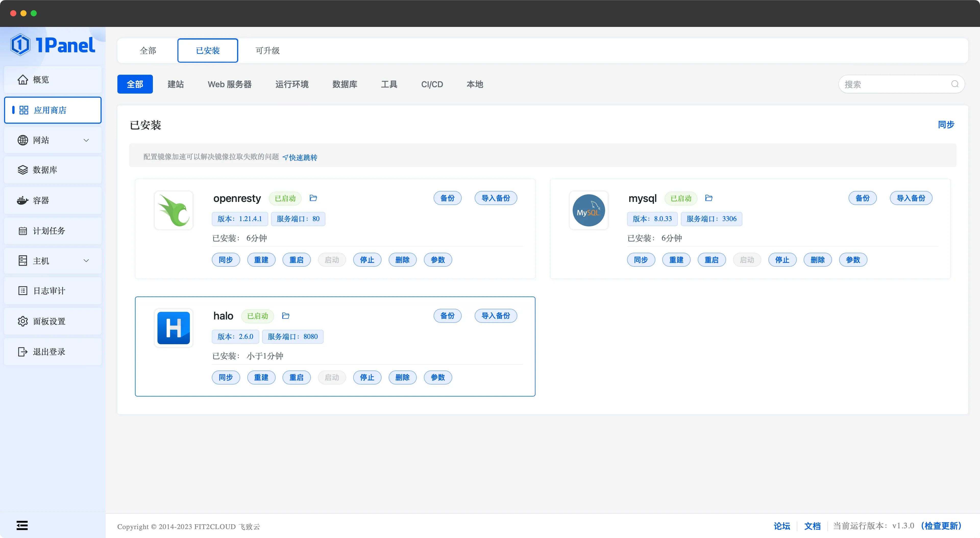Click the 搜索 search input field
Image resolution: width=980 pixels, height=538 pixels.
pyautogui.click(x=901, y=84)
